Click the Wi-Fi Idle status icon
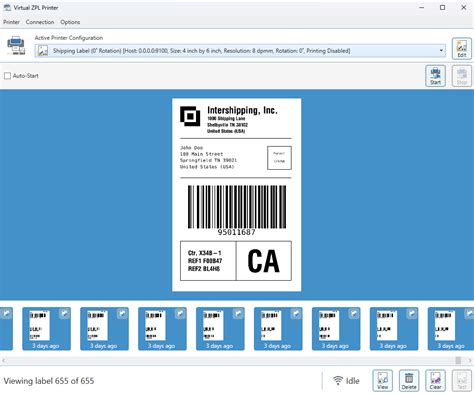The image size is (474, 394). pos(338,380)
